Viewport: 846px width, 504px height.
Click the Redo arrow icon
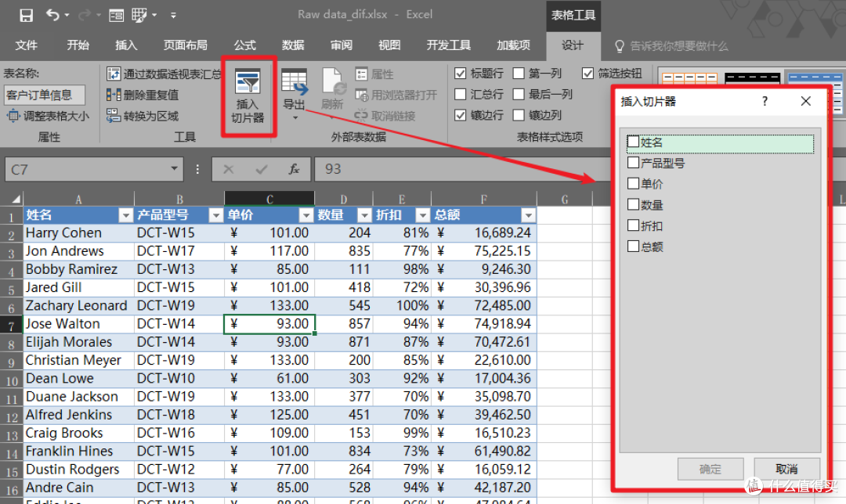click(85, 15)
